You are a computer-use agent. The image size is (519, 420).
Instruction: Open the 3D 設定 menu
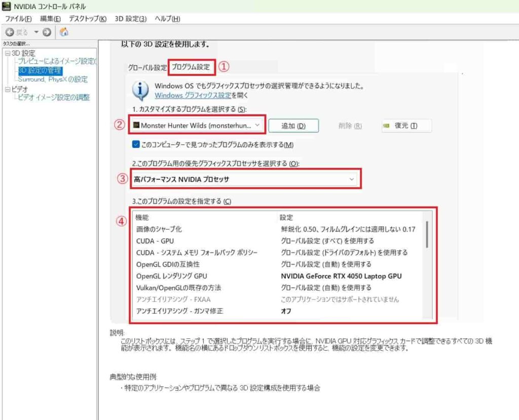click(x=130, y=19)
